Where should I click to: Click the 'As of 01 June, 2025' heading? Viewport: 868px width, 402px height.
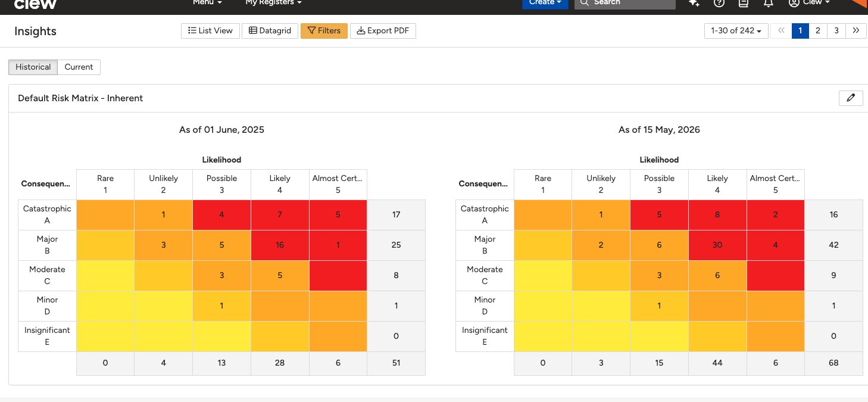point(221,129)
